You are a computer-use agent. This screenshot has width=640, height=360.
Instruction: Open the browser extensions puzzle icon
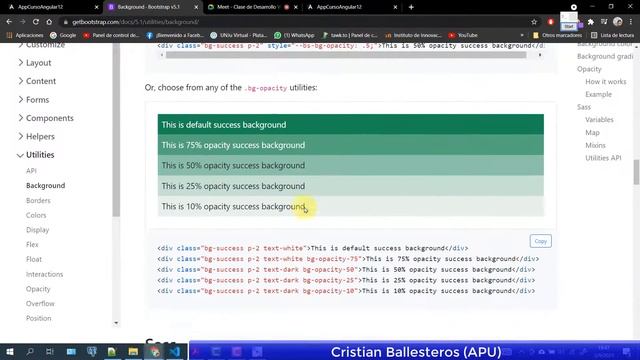click(x=591, y=22)
